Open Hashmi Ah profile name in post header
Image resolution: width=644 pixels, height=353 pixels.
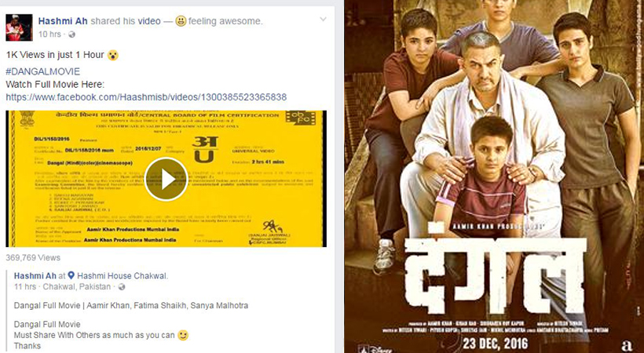[x=63, y=21]
